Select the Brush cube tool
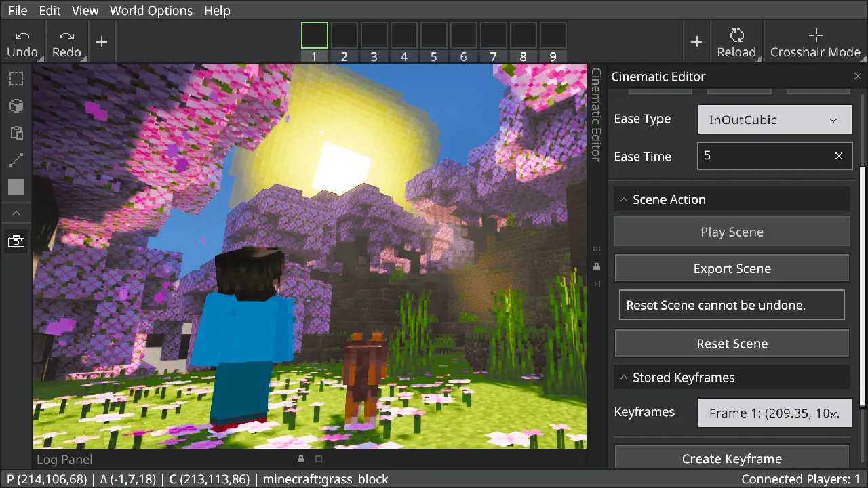Screen dimensions: 868x488 click(x=16, y=106)
